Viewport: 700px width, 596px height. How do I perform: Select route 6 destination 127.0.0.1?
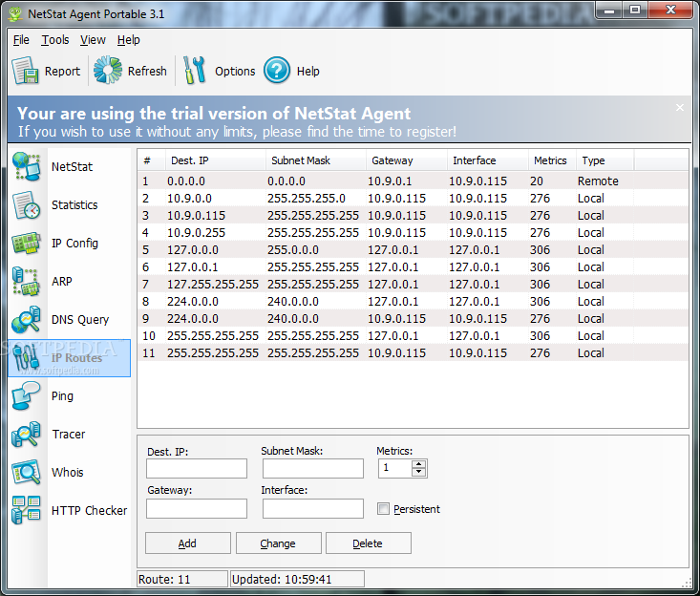pyautogui.click(x=413, y=267)
